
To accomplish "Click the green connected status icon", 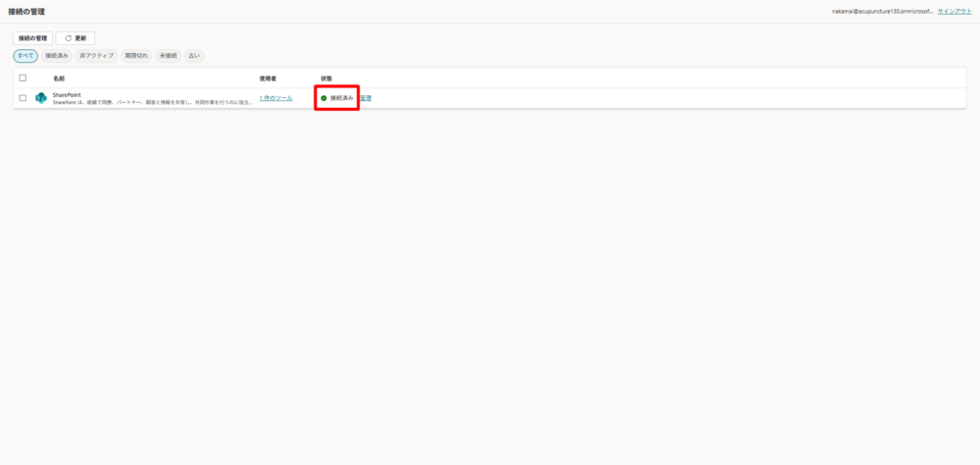I will coord(323,98).
